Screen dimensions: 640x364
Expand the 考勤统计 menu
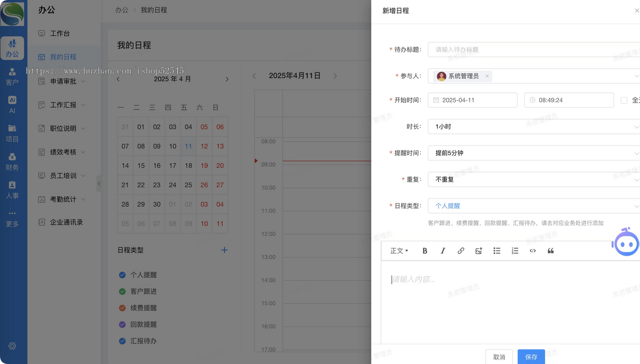click(64, 199)
